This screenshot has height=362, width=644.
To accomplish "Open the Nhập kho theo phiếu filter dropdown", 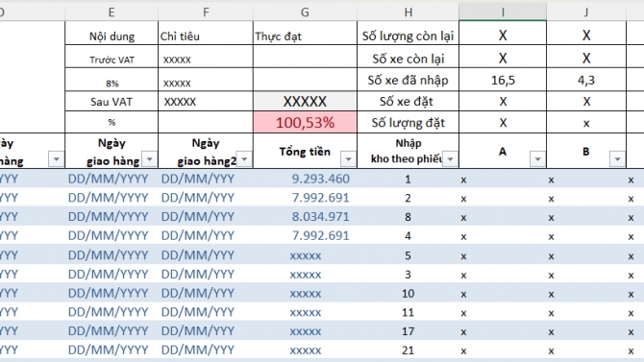I will (450, 158).
